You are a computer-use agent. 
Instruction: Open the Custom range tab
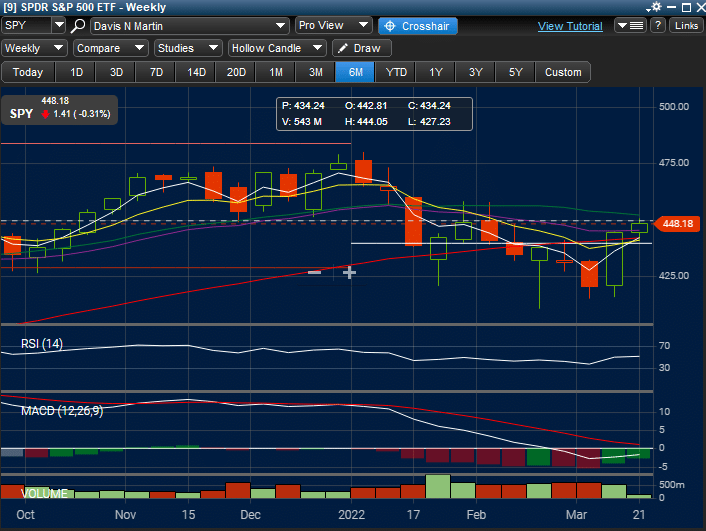pyautogui.click(x=563, y=72)
